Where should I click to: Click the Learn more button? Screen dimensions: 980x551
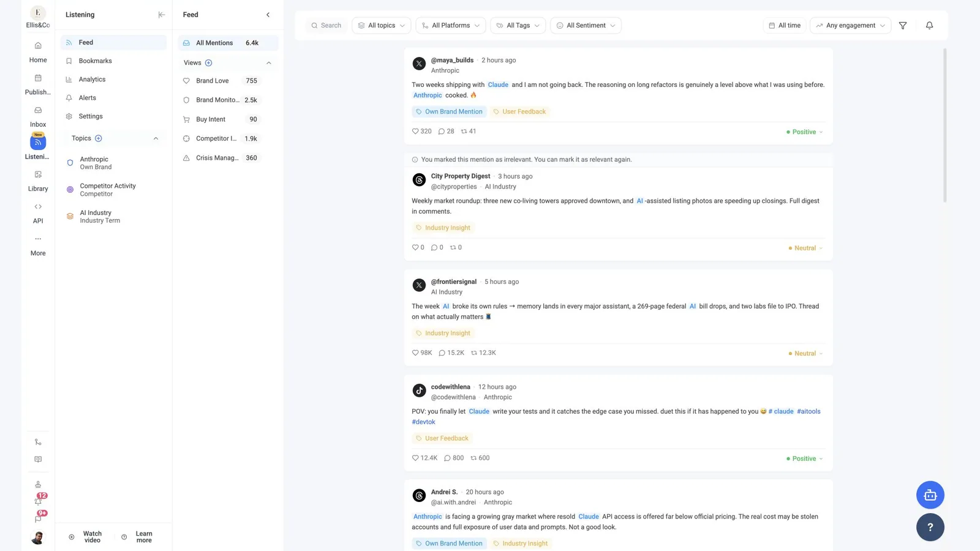click(x=137, y=537)
